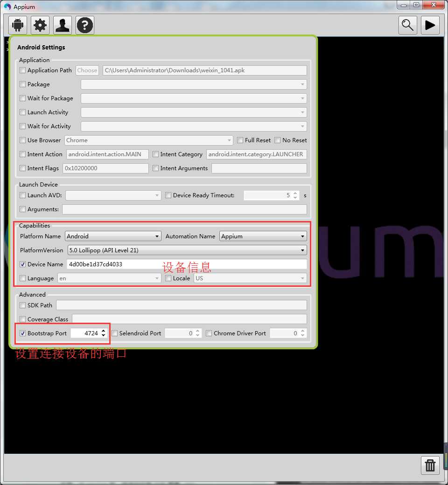
Task: Open General Settings gear icon
Action: pos(40,25)
